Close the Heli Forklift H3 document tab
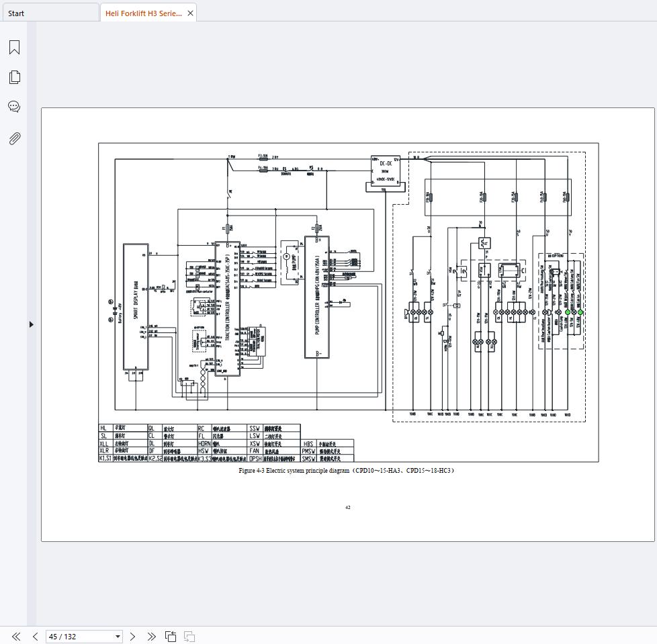Screen dimensions: 657x644 (190, 13)
